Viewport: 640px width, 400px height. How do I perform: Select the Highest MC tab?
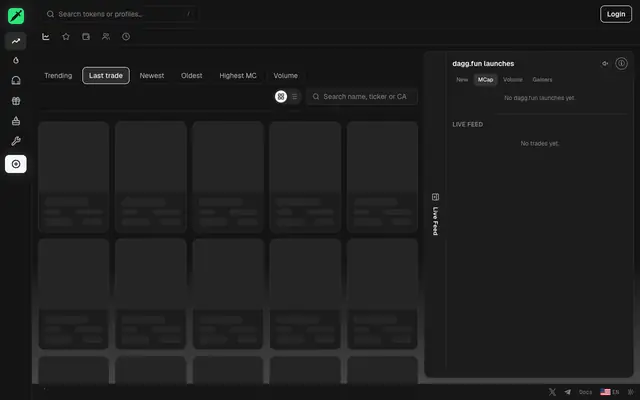click(238, 76)
